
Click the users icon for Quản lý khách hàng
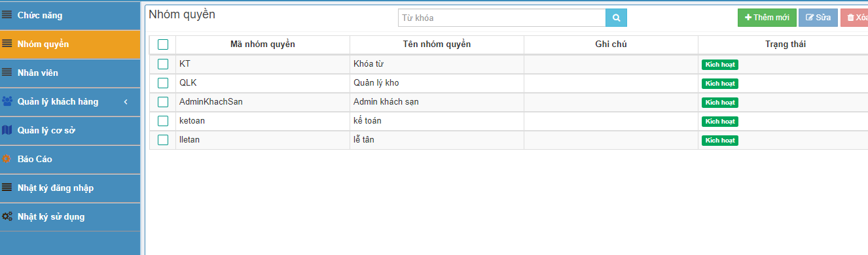coord(7,101)
